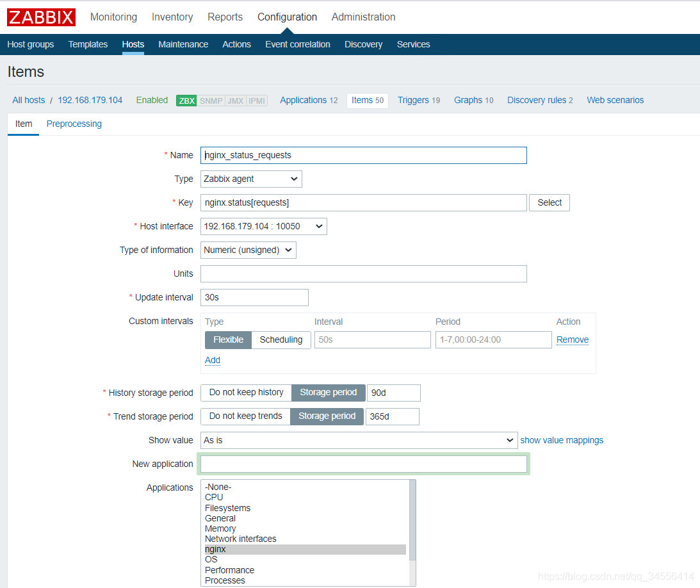Open the Monitoring menu
700x588 pixels.
[113, 17]
